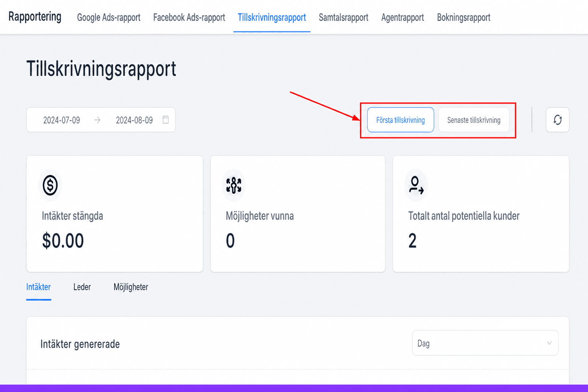Open the Google Ads-rapport tab
588x392 pixels.
coord(109,17)
